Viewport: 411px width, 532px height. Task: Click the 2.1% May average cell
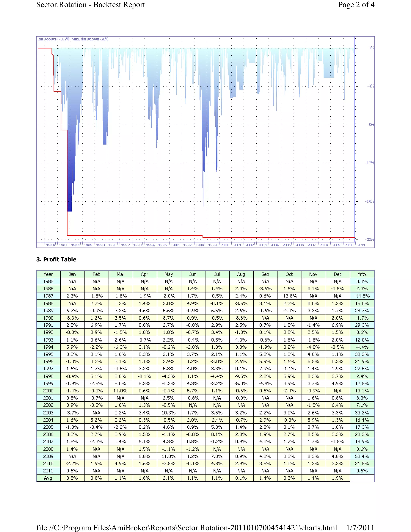pyautogui.click(x=169, y=478)
